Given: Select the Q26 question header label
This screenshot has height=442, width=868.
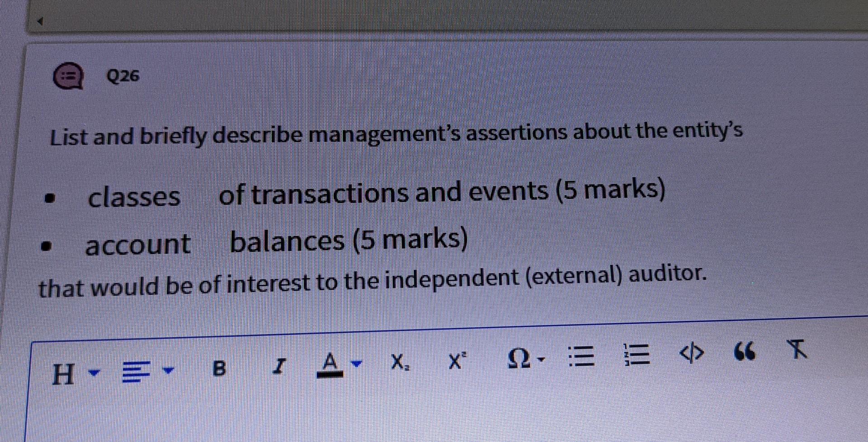Looking at the screenshot, I should (122, 76).
